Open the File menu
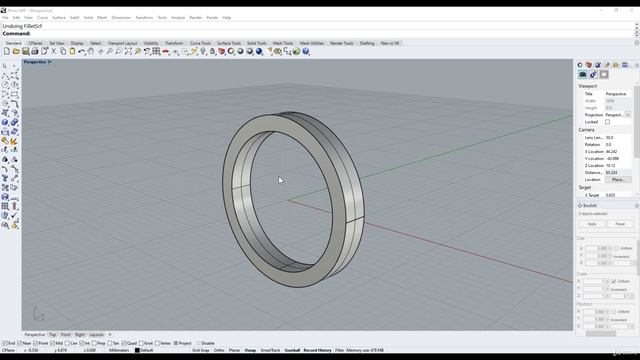Screen dimensions: 640x360 (5, 18)
